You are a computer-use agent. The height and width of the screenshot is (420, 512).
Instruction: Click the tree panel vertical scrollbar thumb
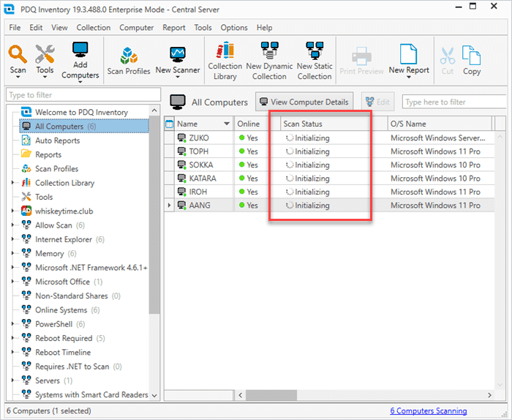click(x=154, y=216)
